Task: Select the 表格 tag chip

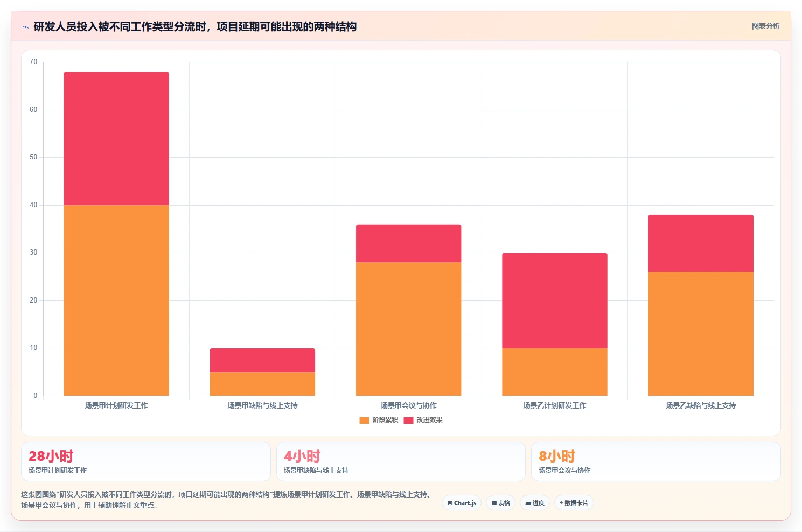Action: [x=501, y=503]
